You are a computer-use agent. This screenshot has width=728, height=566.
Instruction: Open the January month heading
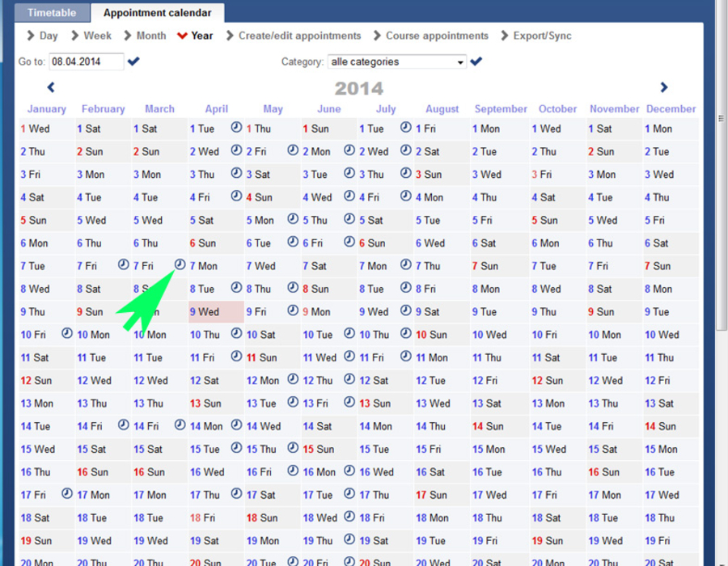[x=46, y=109]
